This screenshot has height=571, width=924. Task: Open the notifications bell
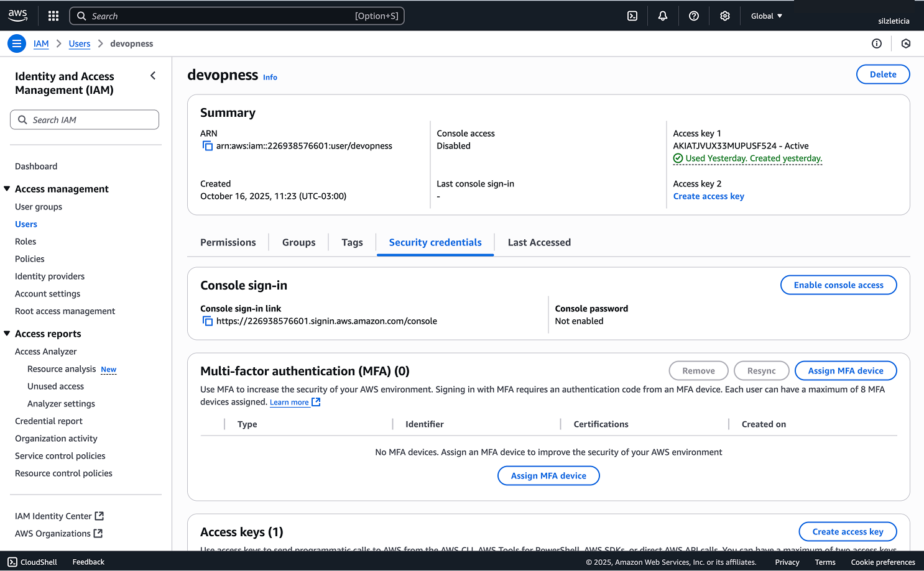[x=662, y=16]
